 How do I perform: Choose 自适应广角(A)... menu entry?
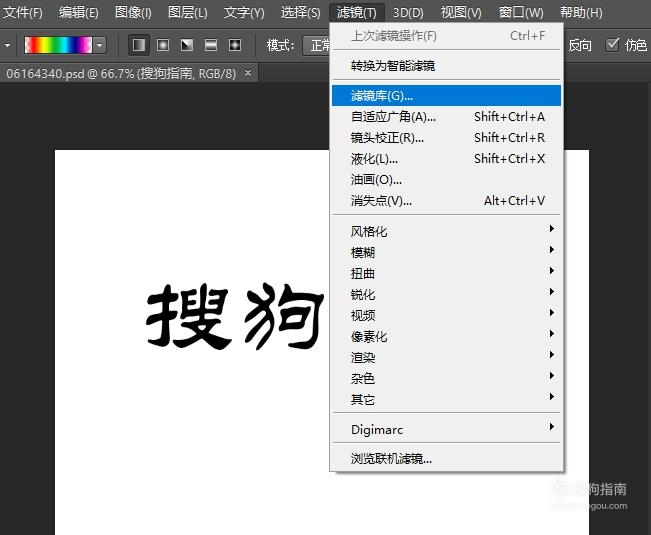(446, 117)
